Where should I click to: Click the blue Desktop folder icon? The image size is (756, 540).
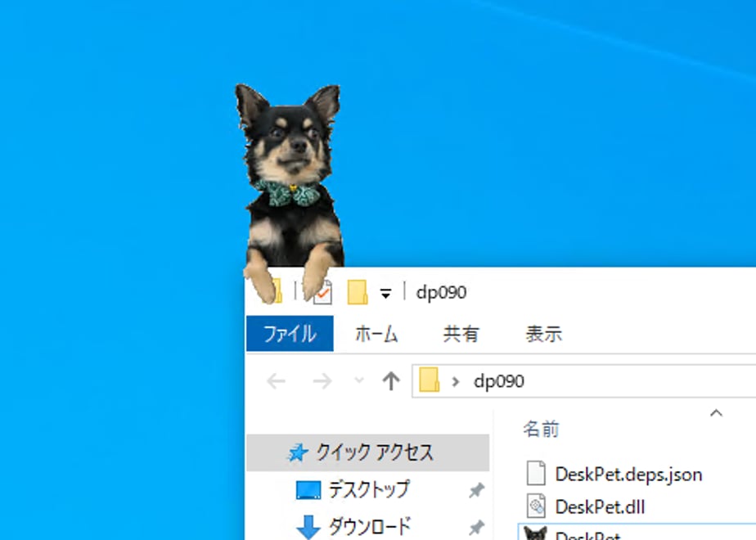click(x=308, y=490)
